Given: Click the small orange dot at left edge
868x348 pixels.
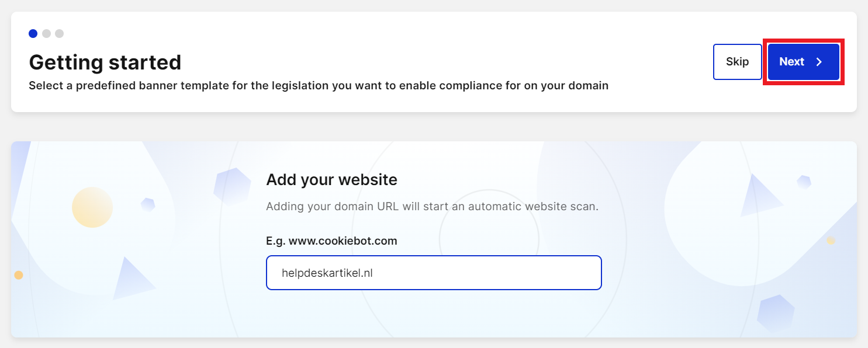Looking at the screenshot, I should coord(19,275).
